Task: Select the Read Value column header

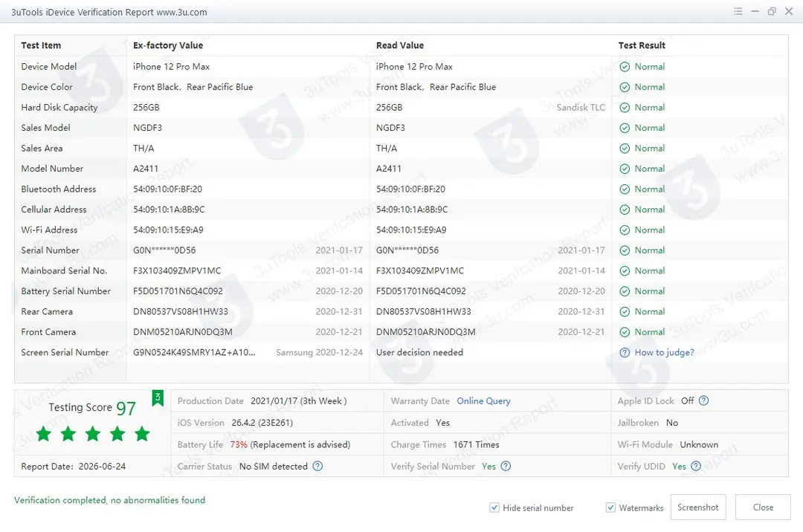Action: (x=400, y=45)
